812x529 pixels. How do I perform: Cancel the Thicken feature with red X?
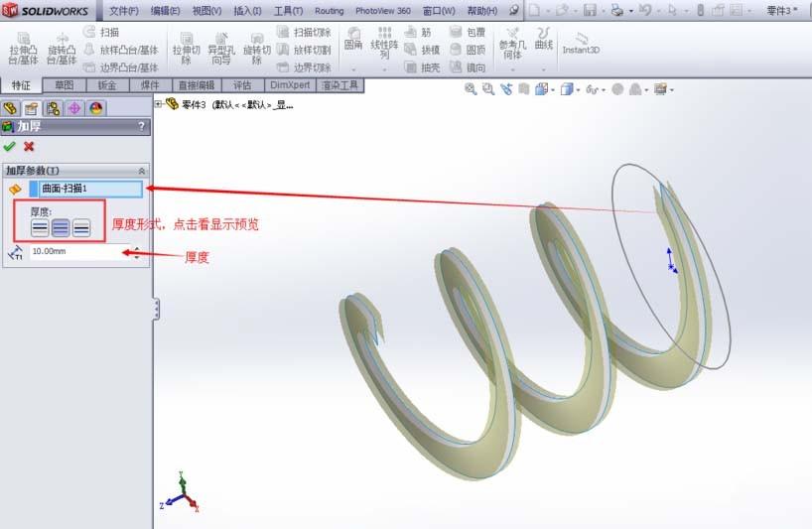(29, 147)
